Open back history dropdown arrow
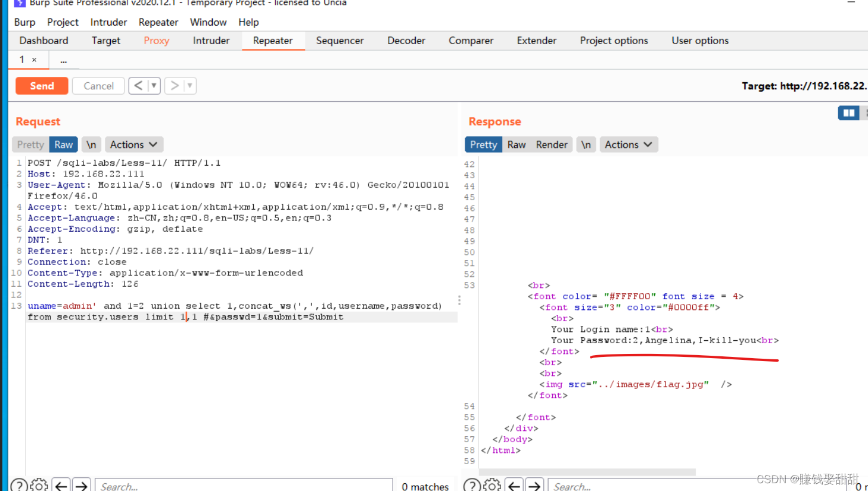Screen dimensions: 868x491 [x=154, y=86]
